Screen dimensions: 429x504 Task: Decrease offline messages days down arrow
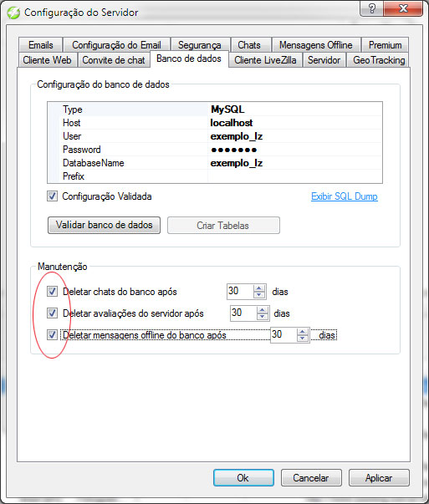click(302, 339)
